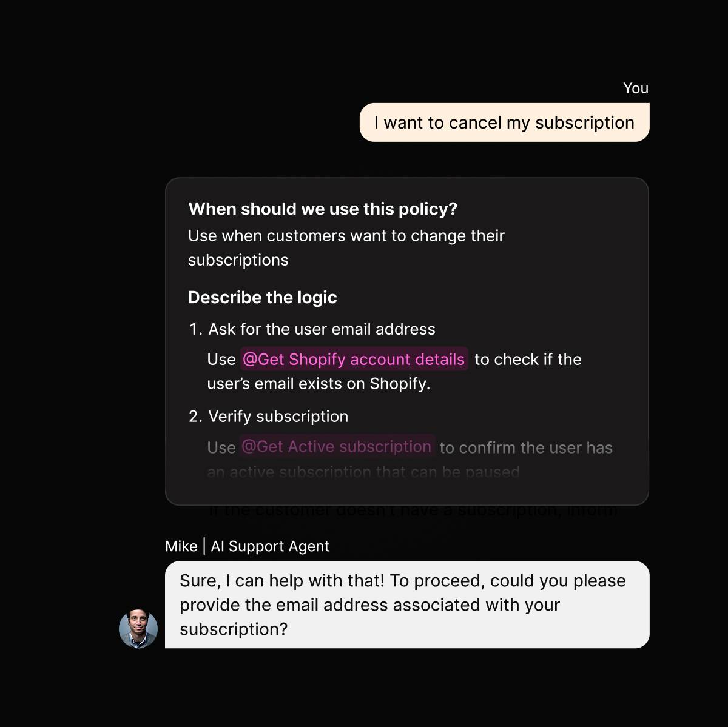The width and height of the screenshot is (728, 727).
Task: Select the @Get Shopify account details action tag
Action: click(x=354, y=359)
